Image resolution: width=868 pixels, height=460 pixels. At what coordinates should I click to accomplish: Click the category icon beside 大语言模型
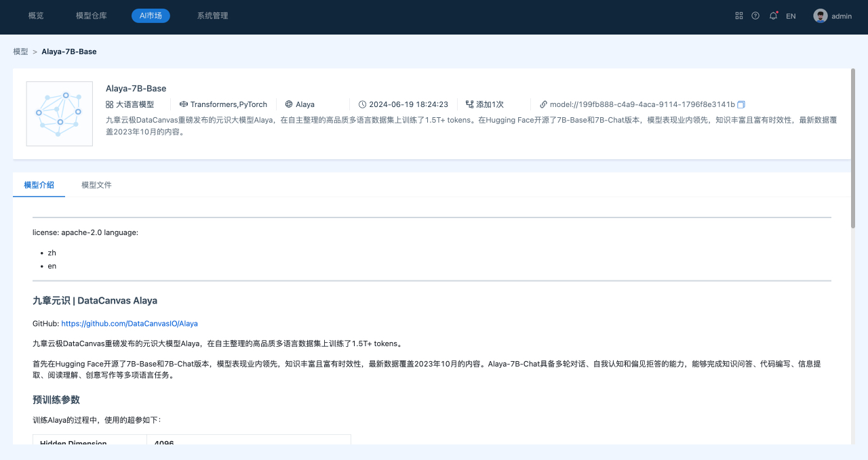click(109, 104)
